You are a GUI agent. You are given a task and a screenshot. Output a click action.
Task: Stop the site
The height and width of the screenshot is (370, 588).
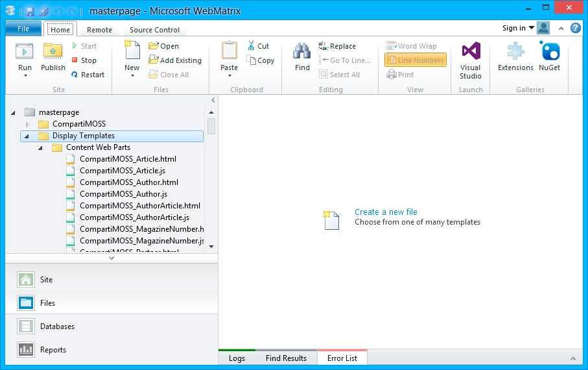click(x=84, y=60)
